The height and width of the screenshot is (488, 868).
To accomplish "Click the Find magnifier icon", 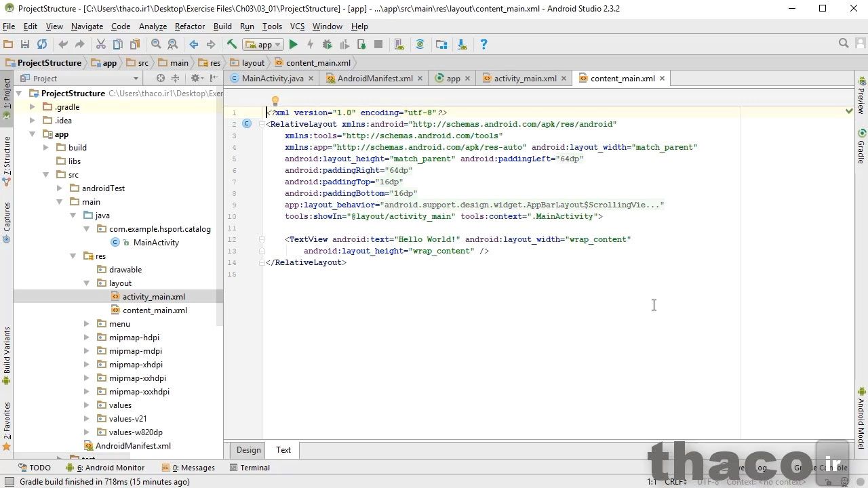I will pyautogui.click(x=156, y=44).
